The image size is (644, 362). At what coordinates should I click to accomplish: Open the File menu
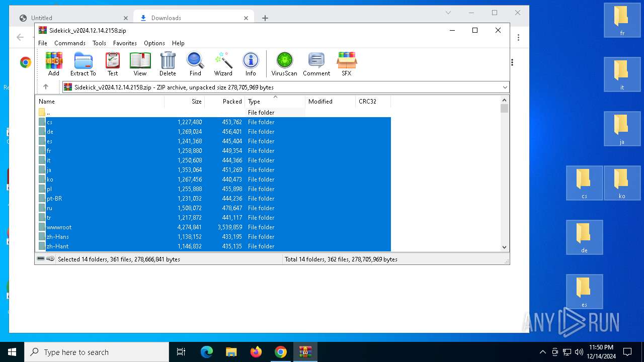(43, 43)
